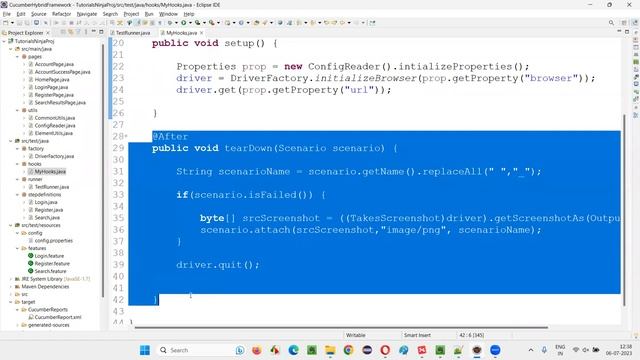
Task: Open Windows Start menu
Action: [x=145, y=350]
